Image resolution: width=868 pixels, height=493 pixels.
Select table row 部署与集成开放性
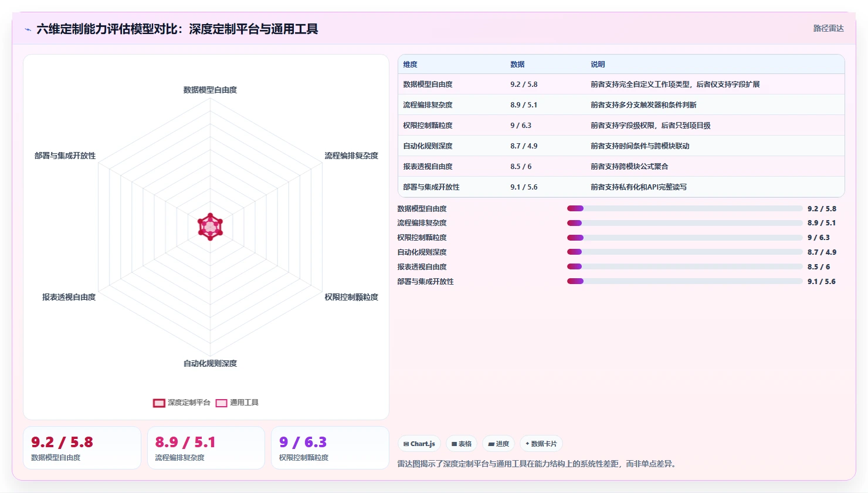tap(621, 187)
